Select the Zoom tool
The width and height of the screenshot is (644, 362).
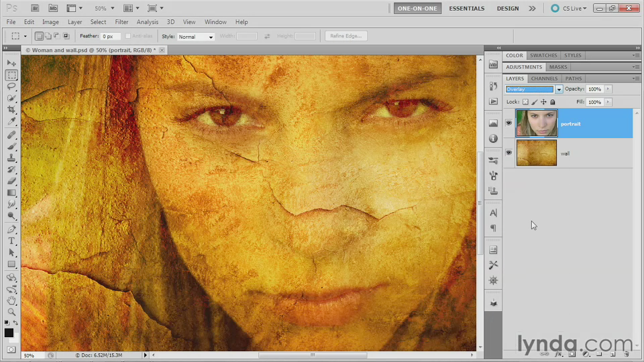[11, 312]
